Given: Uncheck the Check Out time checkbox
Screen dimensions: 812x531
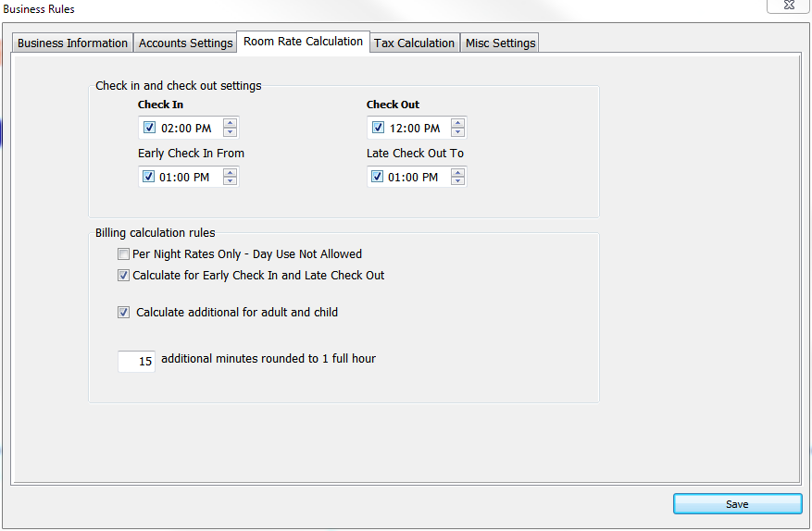Looking at the screenshot, I should tap(378, 128).
